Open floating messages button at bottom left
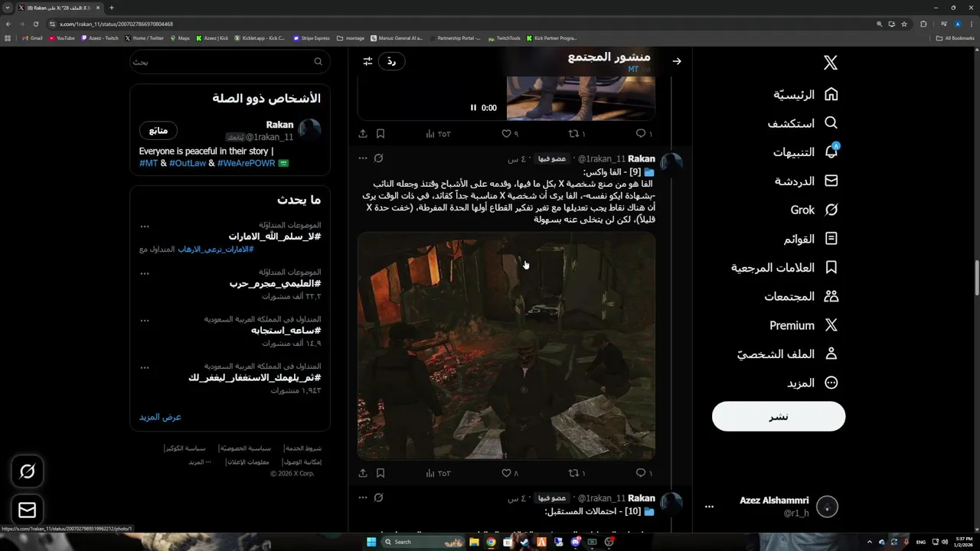Screen dimensions: 980x551 [28, 510]
